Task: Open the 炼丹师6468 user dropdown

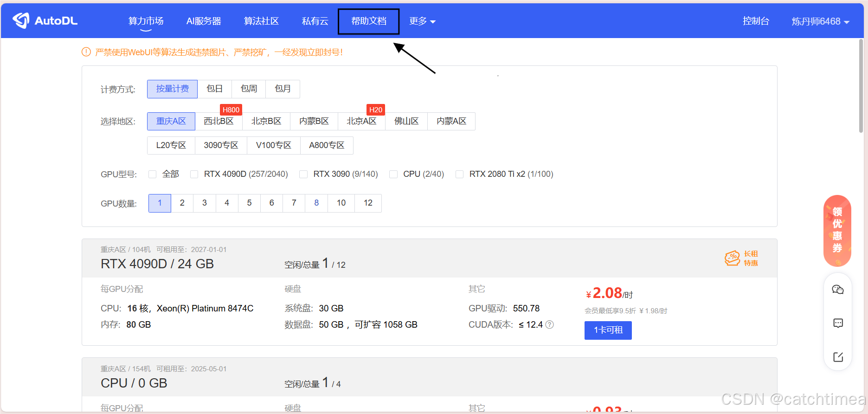Action: point(820,21)
